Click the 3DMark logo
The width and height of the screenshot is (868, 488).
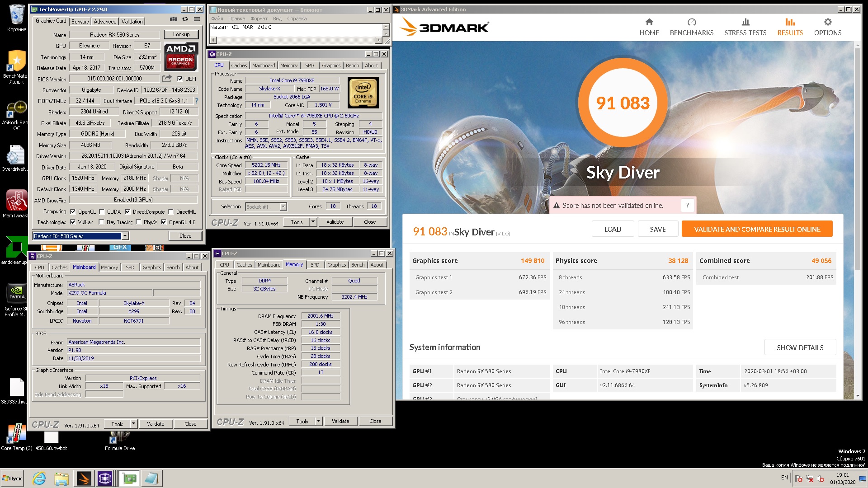[x=445, y=27]
